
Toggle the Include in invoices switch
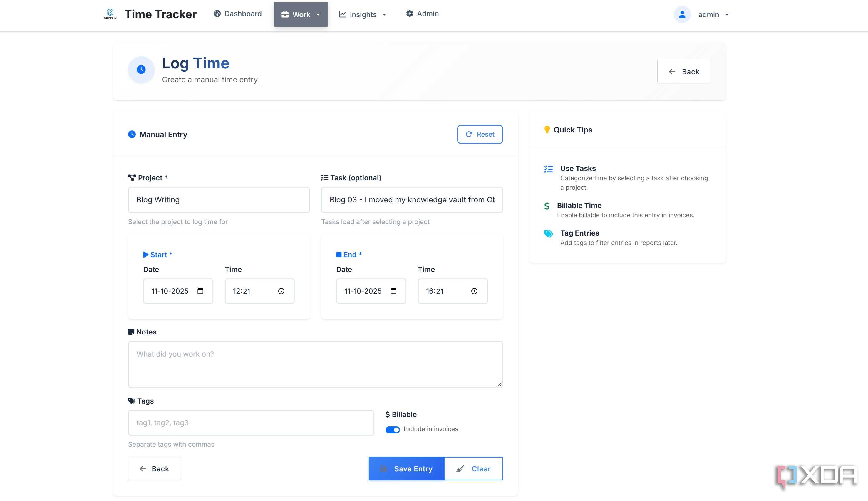[393, 429]
